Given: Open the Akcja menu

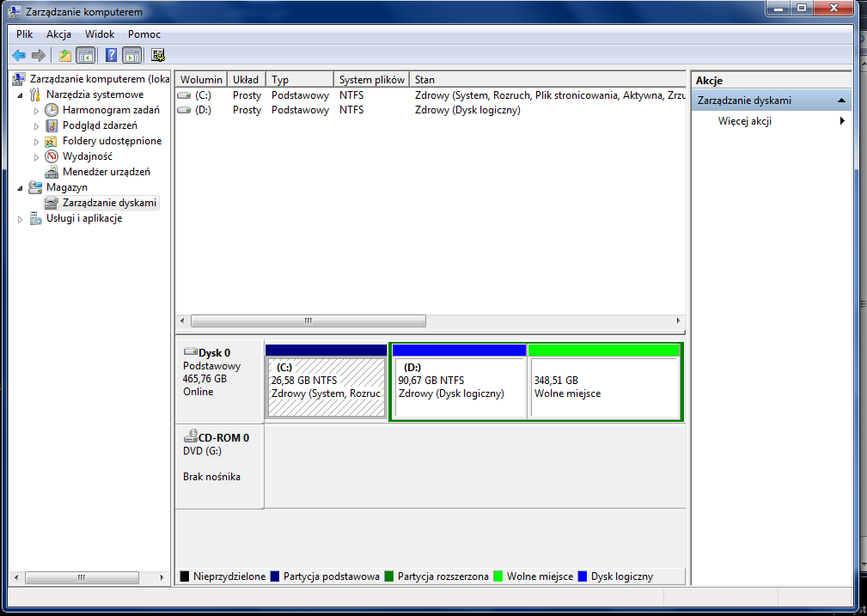Looking at the screenshot, I should tap(58, 34).
